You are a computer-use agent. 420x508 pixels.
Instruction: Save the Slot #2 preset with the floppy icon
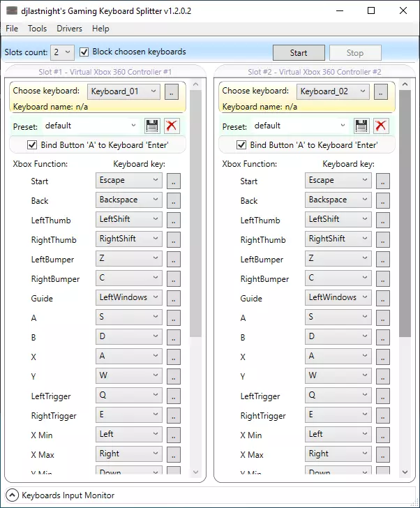pos(361,126)
